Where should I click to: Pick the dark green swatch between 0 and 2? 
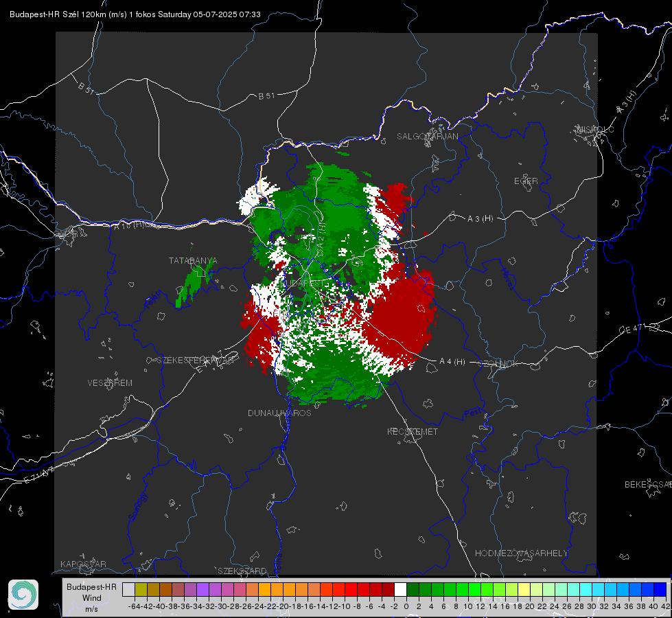[x=413, y=589]
